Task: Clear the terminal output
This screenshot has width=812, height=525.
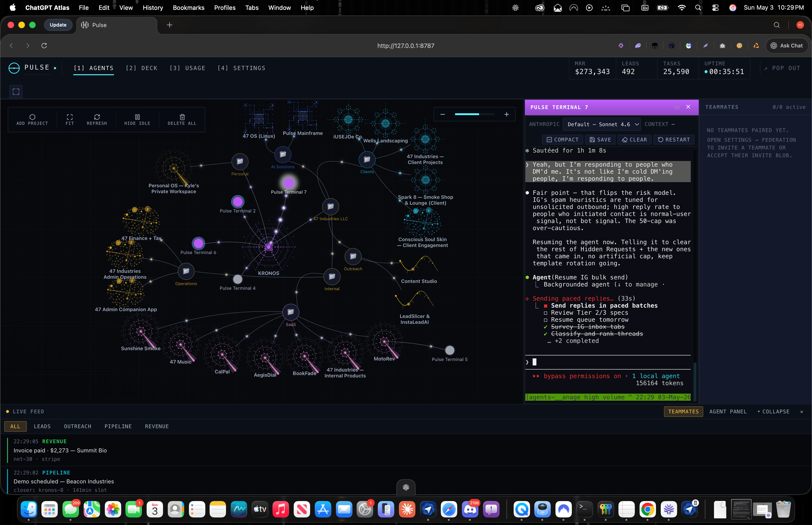Action: [x=634, y=140]
